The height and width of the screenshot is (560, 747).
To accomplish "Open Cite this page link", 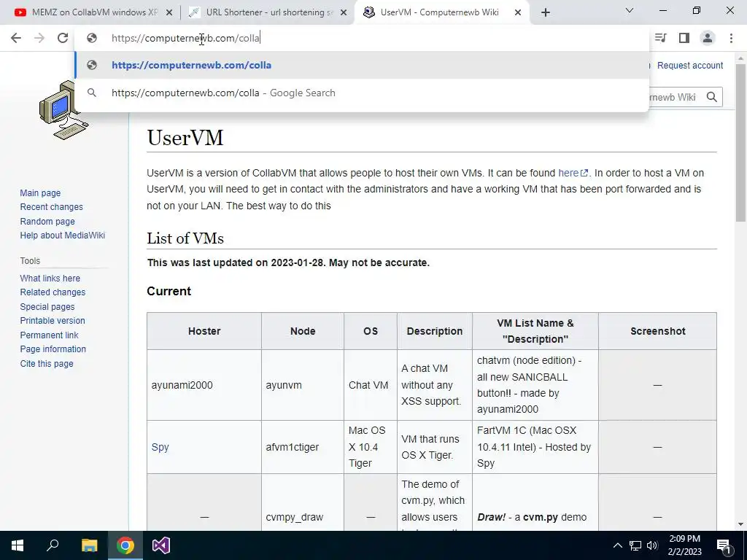I will 47,363.
